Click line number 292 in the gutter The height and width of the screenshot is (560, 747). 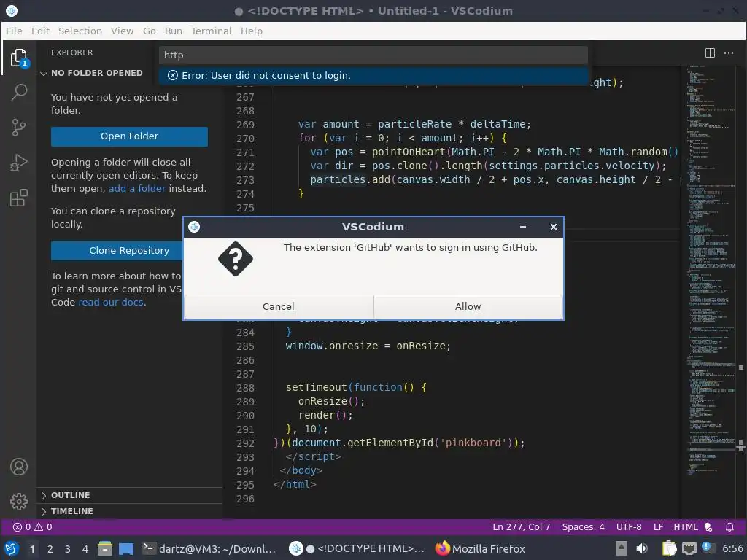coord(245,443)
